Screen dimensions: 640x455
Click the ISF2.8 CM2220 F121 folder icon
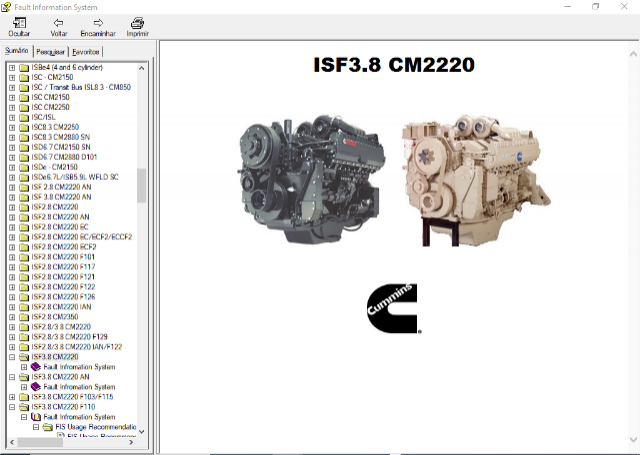coord(24,277)
